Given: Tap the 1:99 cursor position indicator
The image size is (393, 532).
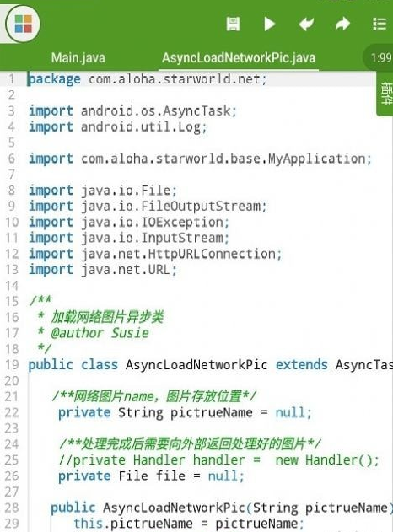Looking at the screenshot, I should point(381,57).
